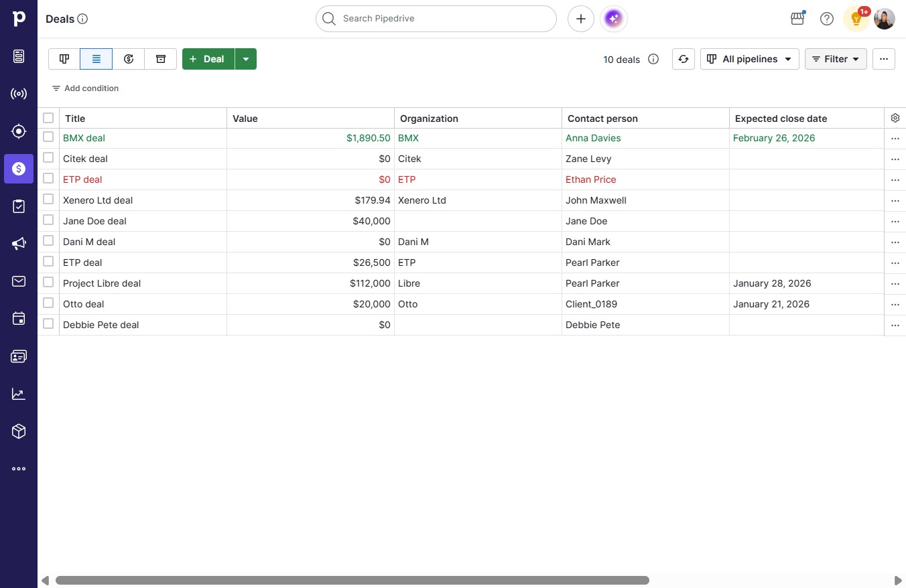Open the Projects clipboard sidebar icon
This screenshot has height=588, width=906.
(19, 206)
